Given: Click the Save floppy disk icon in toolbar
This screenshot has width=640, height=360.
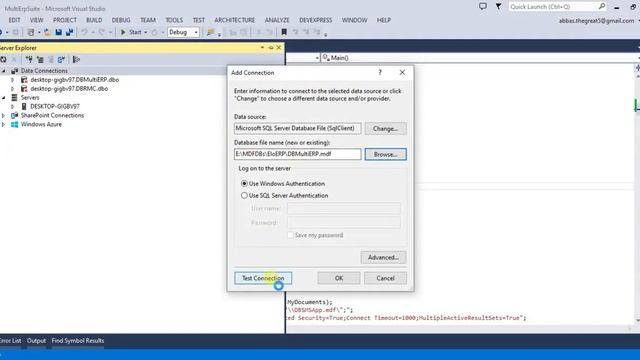Looking at the screenshot, I should 59,32.
